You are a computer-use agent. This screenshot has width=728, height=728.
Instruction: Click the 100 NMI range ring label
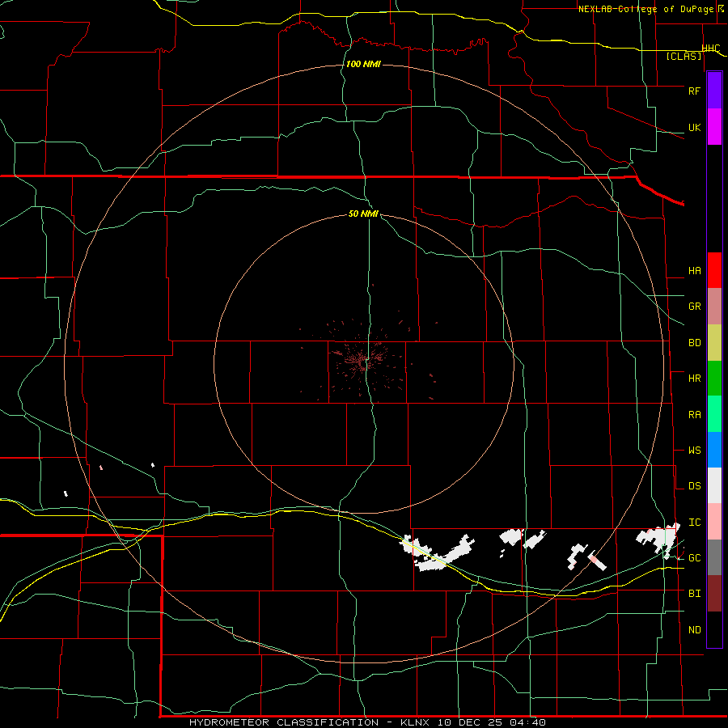[x=363, y=64]
